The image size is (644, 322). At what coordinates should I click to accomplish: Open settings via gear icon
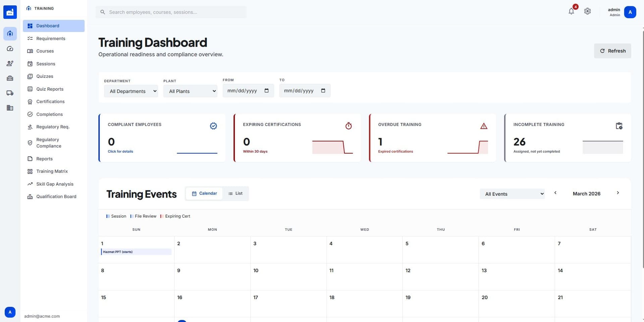click(587, 11)
